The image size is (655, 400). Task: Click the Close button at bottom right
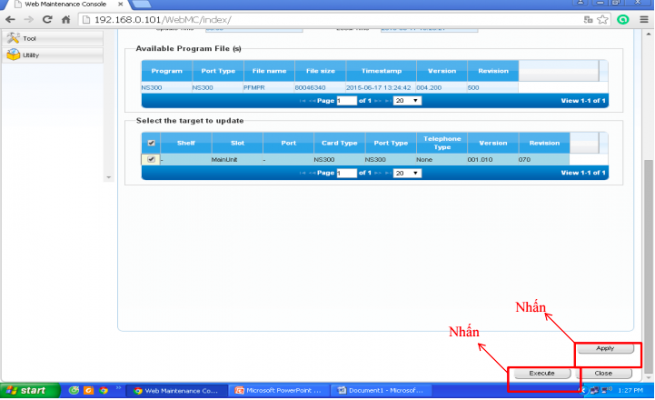point(603,372)
